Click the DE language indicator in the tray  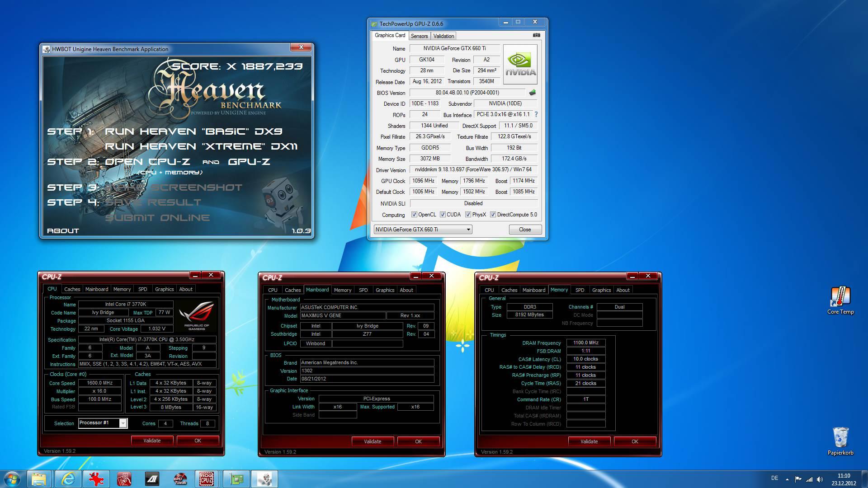pyautogui.click(x=774, y=479)
